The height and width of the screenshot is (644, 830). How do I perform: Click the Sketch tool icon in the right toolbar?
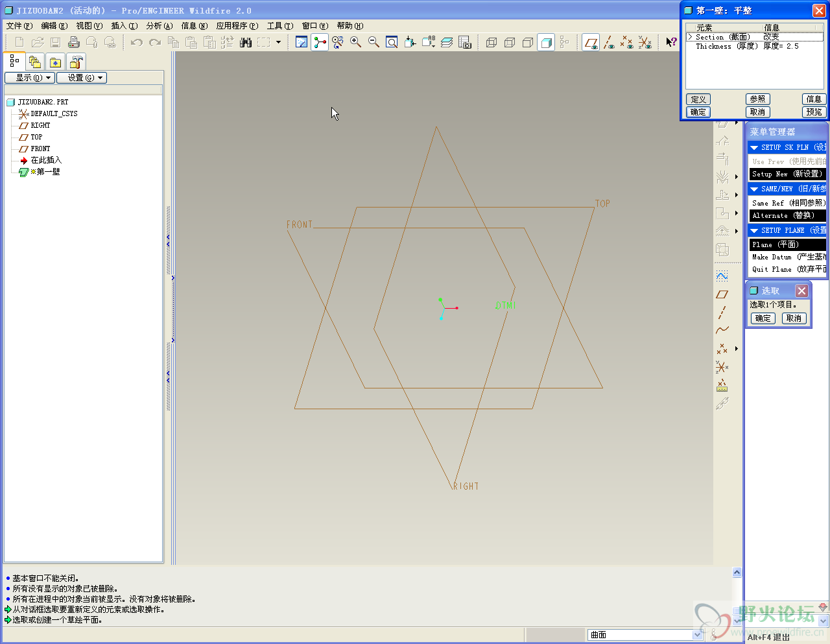click(722, 276)
